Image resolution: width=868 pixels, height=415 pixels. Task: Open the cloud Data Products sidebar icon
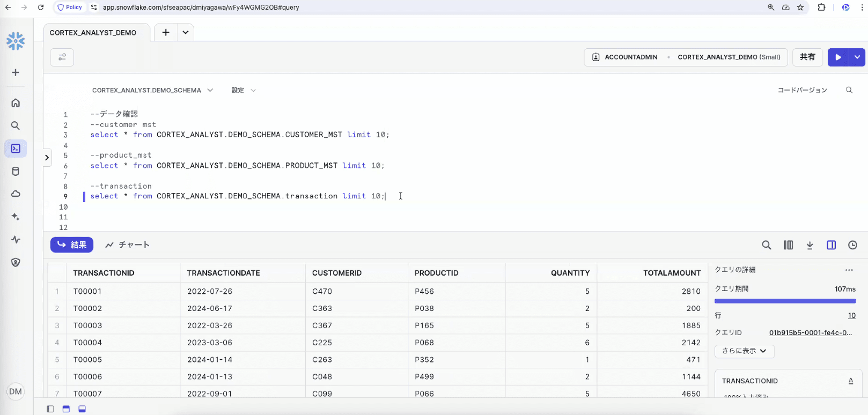point(16,194)
